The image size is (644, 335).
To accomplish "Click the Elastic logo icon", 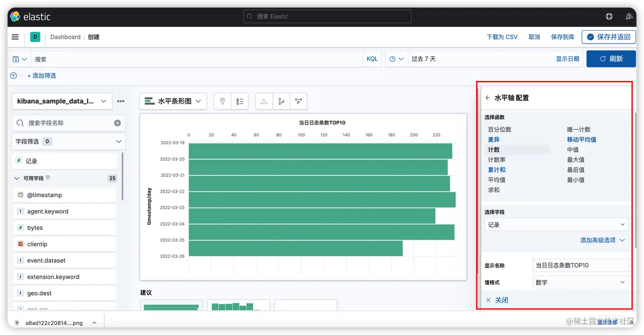I will click(x=15, y=17).
